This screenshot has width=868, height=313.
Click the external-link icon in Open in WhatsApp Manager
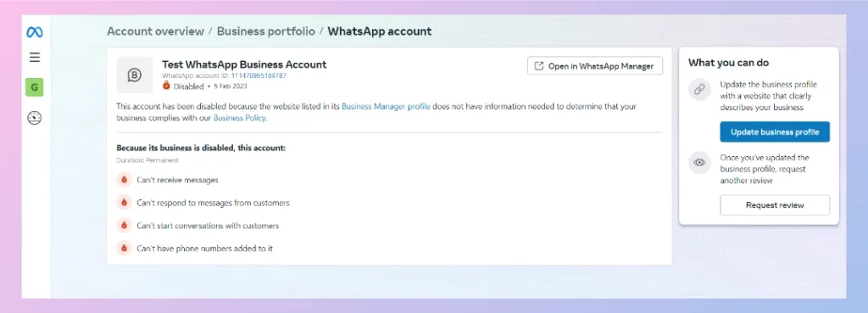(x=538, y=66)
